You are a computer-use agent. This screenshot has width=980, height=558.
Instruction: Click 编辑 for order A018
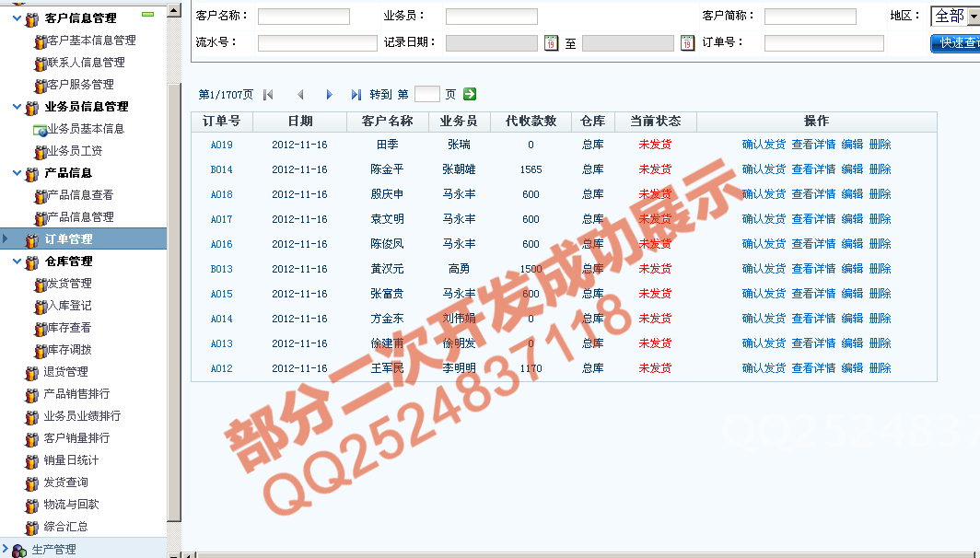click(853, 194)
